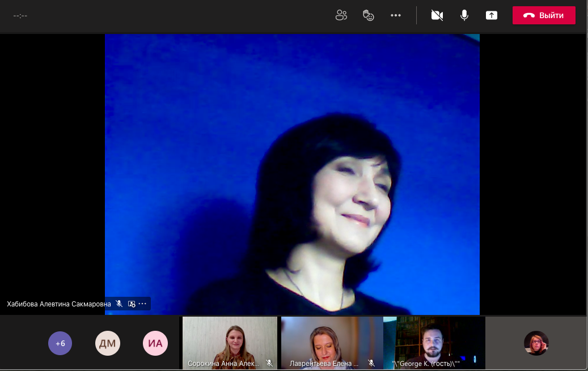Click the name label Хабибова Алевтина Сакмаровна

(59, 304)
